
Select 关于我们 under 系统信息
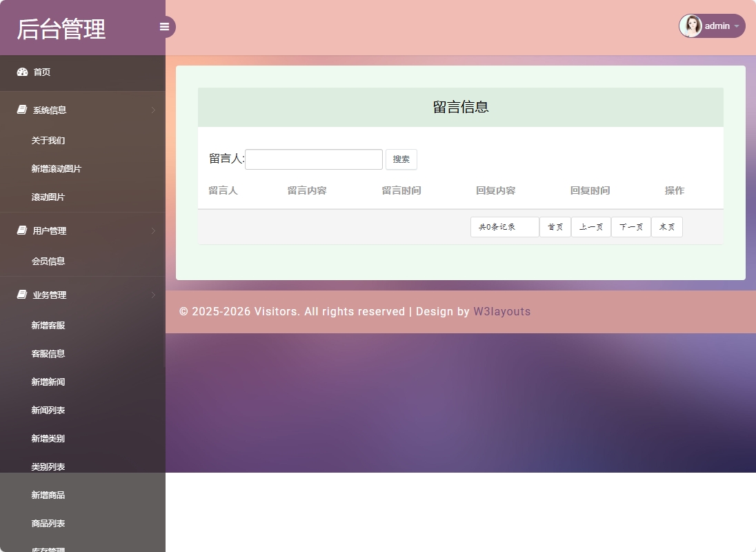(x=48, y=141)
